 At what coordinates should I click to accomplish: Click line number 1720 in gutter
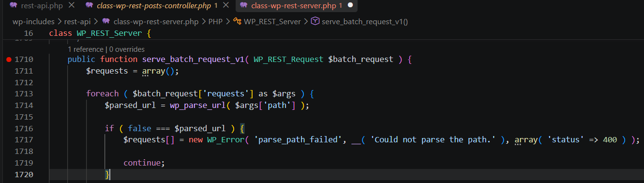pyautogui.click(x=24, y=174)
